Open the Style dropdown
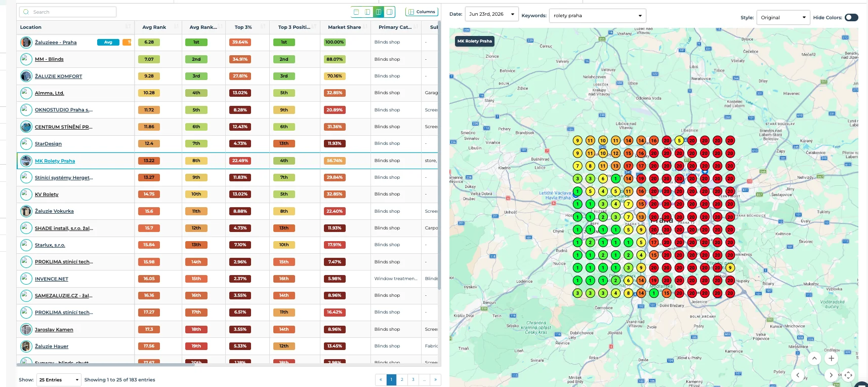Screen dimensions: 868x387 [x=783, y=17]
